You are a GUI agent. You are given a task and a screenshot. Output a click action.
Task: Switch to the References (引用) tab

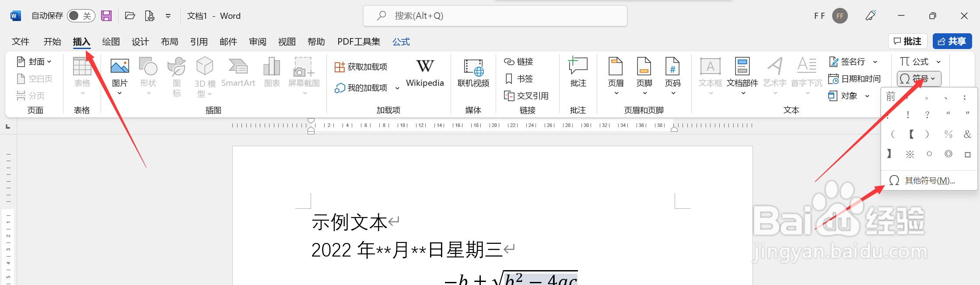point(199,42)
